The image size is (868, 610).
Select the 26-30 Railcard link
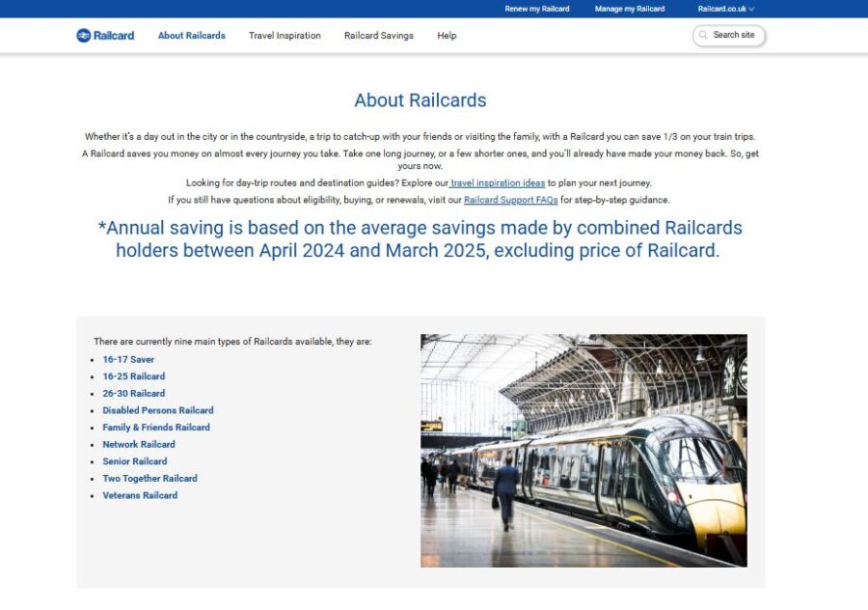tap(134, 394)
